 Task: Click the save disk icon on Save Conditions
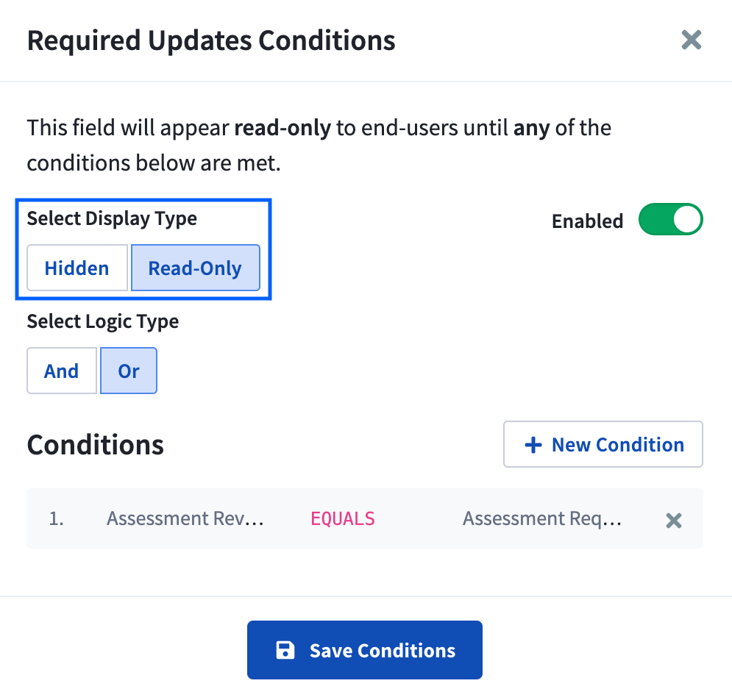(284, 650)
